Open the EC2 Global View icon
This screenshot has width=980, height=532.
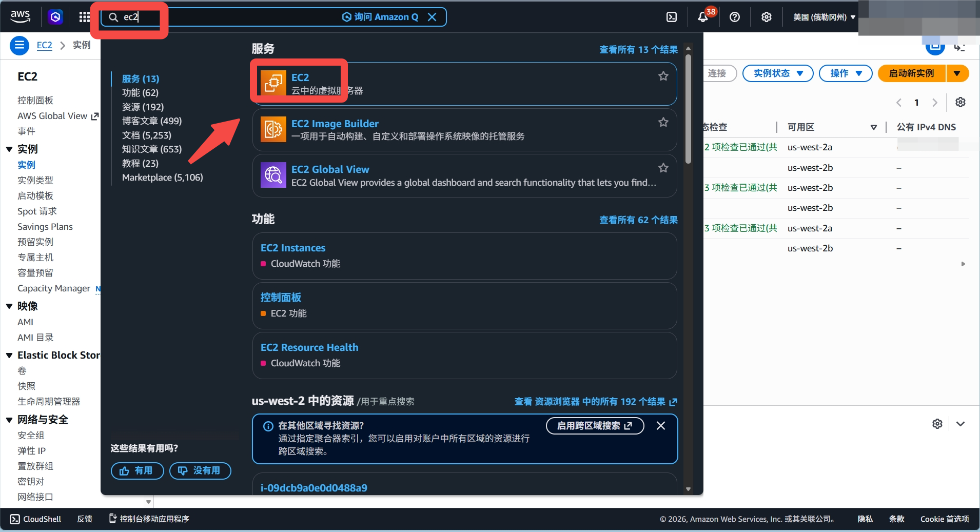[273, 175]
